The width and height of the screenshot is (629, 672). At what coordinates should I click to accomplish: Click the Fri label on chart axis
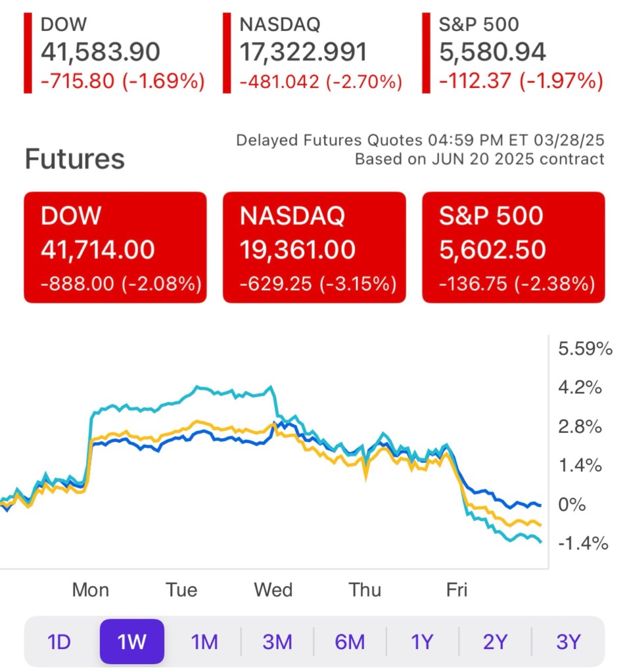[457, 590]
